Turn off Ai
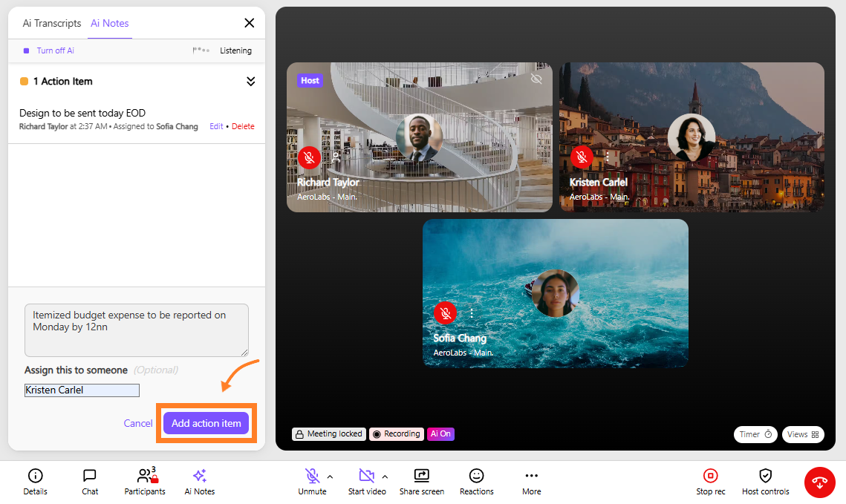This screenshot has height=504, width=846. (49, 50)
